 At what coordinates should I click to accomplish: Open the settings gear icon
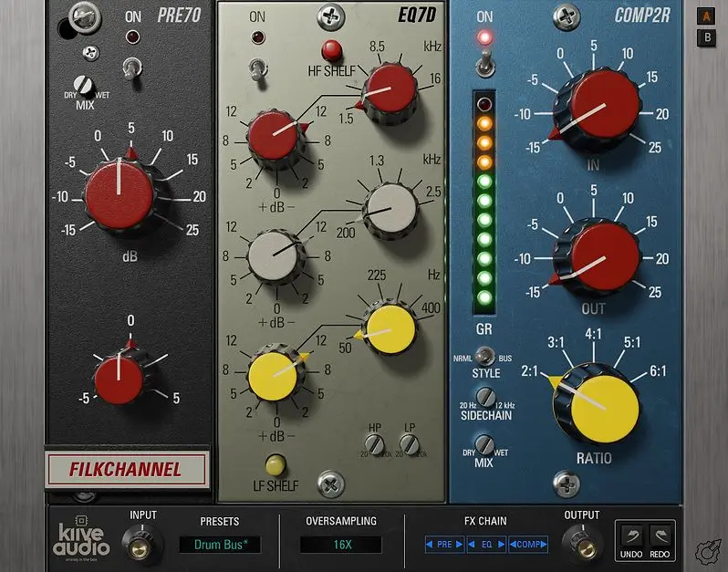[708, 553]
